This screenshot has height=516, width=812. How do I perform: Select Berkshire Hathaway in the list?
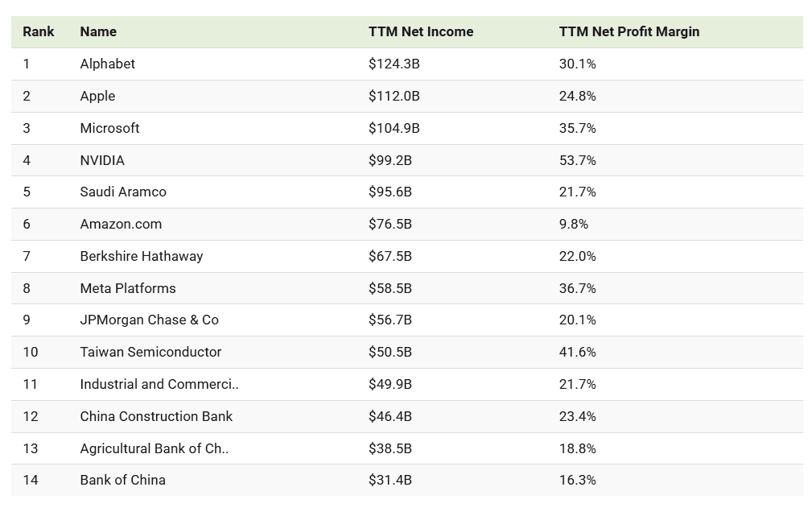tap(142, 256)
